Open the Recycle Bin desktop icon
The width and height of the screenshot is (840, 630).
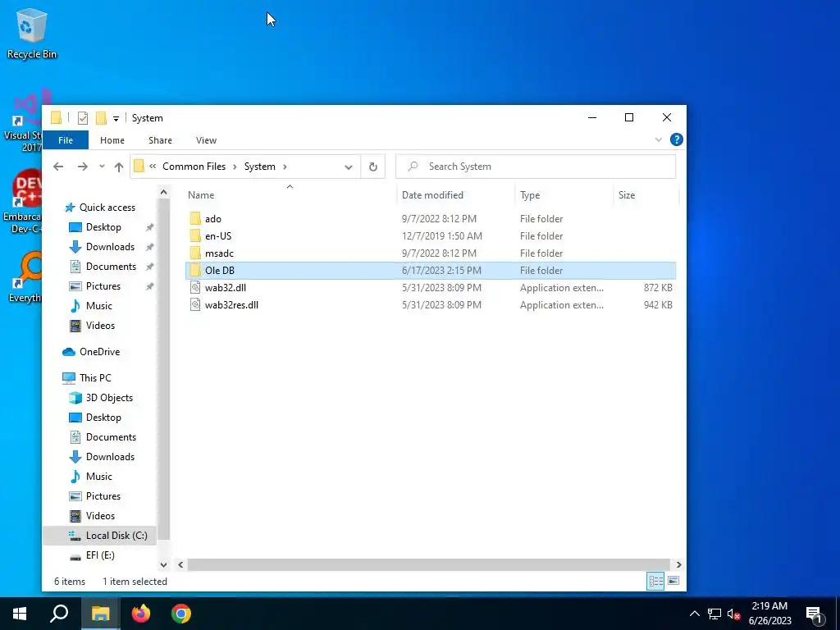32,33
